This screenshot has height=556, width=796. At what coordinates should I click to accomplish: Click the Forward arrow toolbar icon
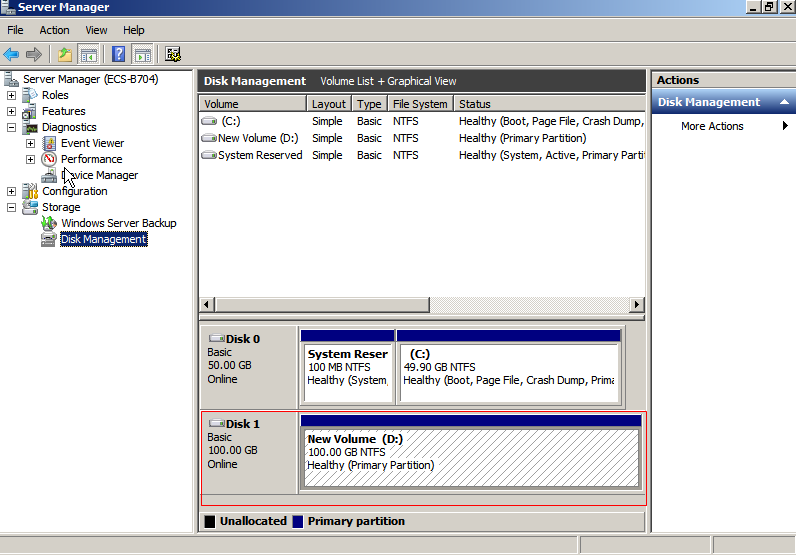click(34, 54)
